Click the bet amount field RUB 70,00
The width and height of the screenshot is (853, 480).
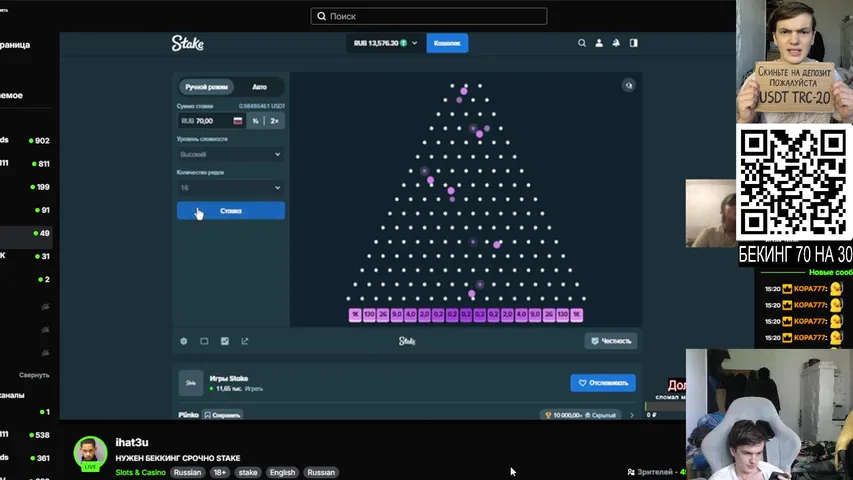(211, 121)
